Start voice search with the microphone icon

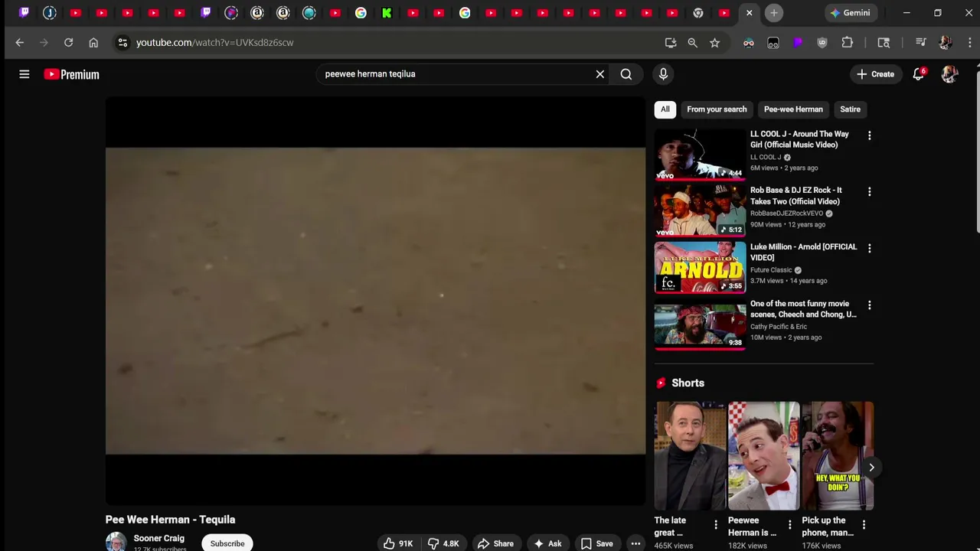point(663,74)
